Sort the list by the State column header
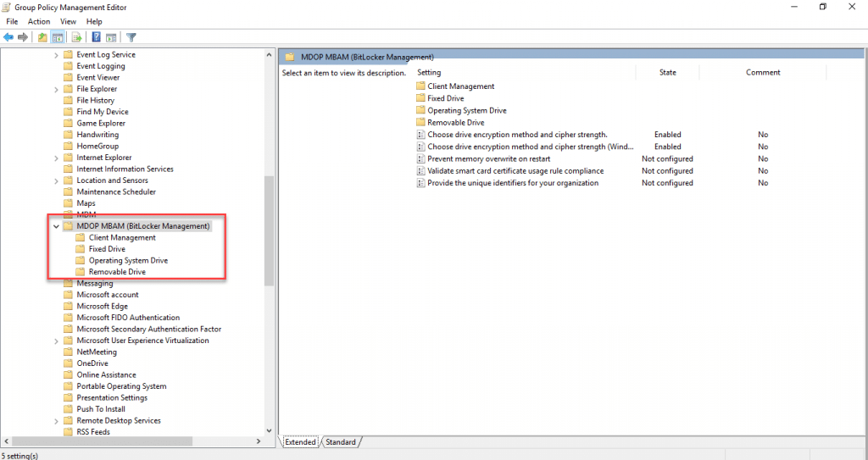Viewport: 868px width, 460px height. tap(668, 73)
